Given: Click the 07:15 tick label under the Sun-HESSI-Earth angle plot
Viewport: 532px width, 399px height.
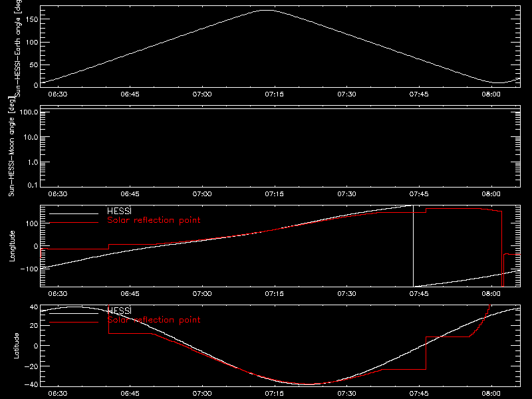Looking at the screenshot, I should [274, 94].
